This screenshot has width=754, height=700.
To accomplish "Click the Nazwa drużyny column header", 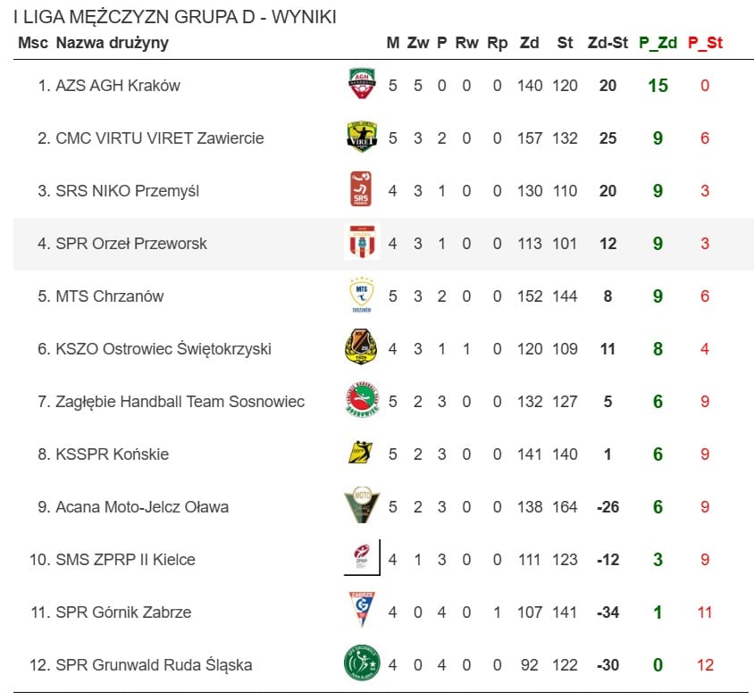I will tap(112, 43).
